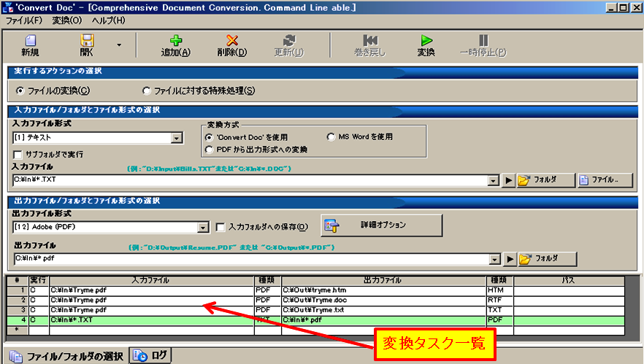The height and width of the screenshot is (364, 644).
Task: Click the arrow button beside output file field
Action: pos(510,259)
